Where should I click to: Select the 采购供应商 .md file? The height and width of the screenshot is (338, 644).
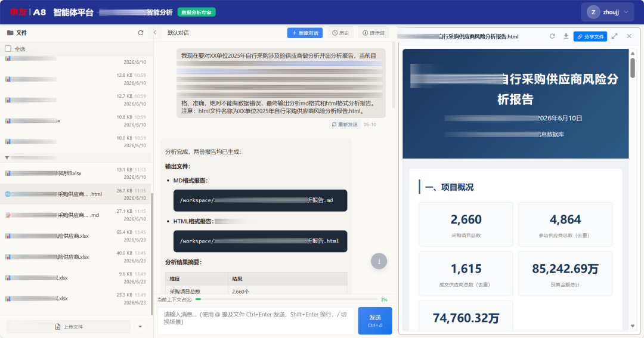click(x=76, y=215)
